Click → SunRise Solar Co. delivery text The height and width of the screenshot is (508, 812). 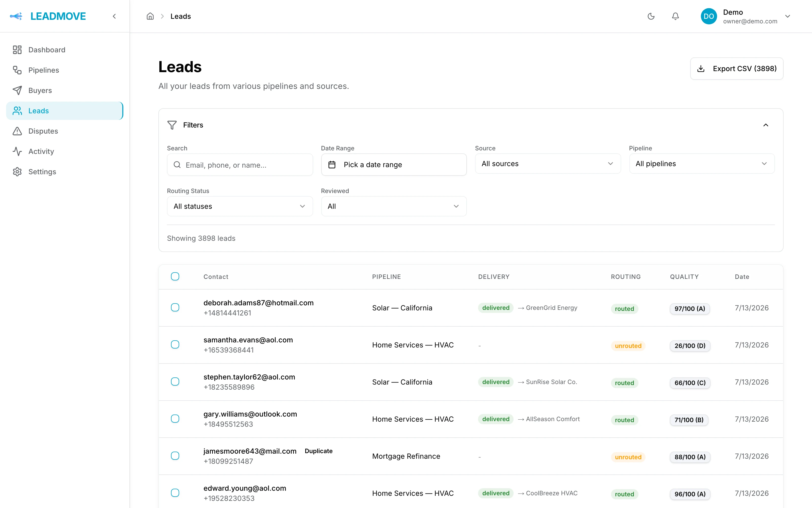(547, 382)
